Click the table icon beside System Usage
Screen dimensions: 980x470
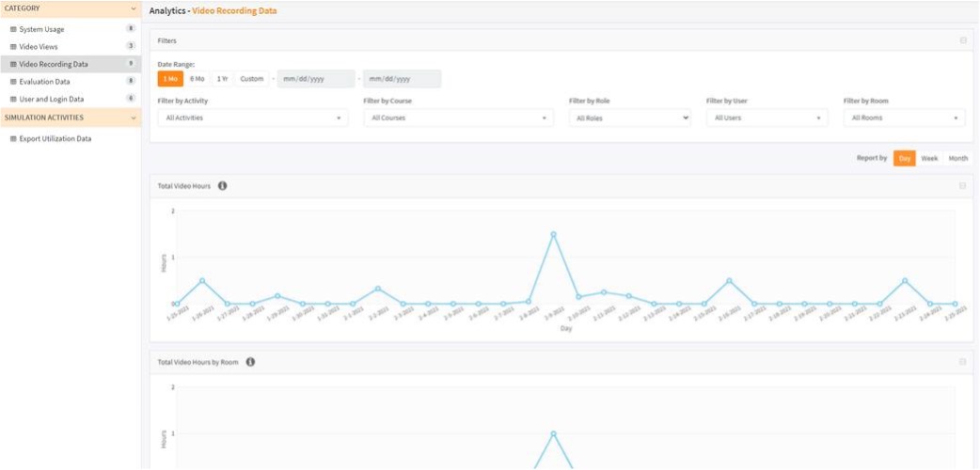pos(13,29)
